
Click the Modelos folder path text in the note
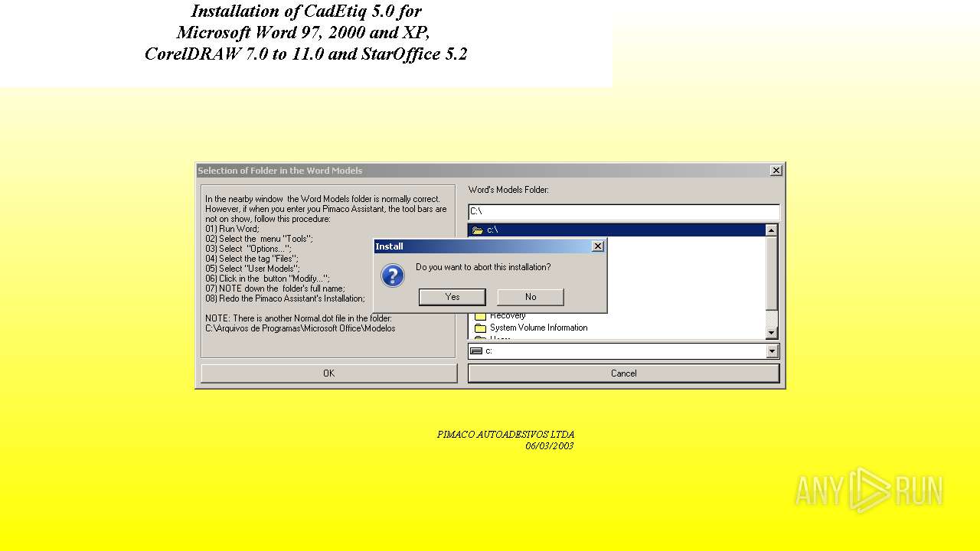[300, 328]
